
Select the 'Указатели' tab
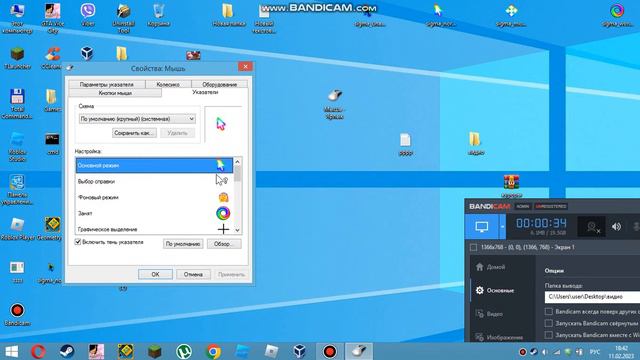(x=205, y=92)
